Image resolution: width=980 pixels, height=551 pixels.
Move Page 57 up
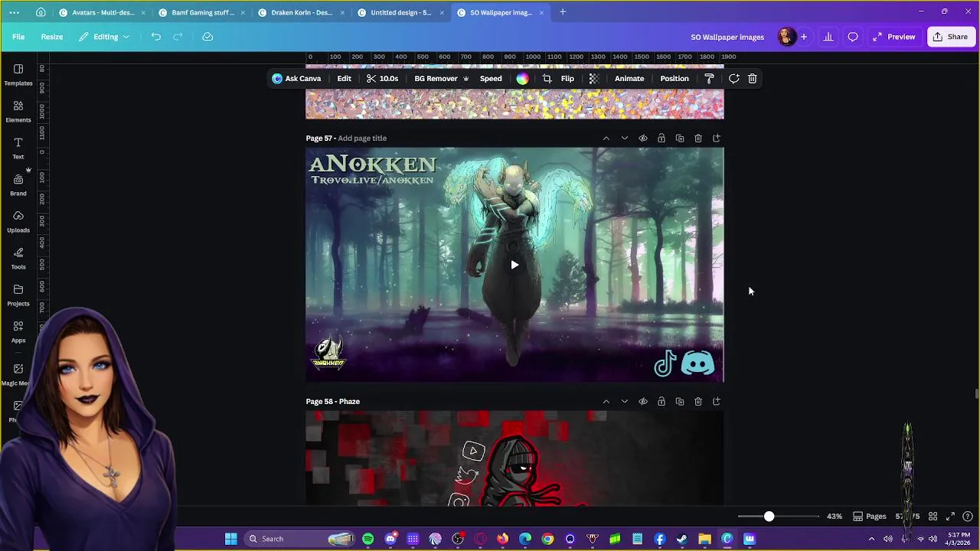pos(606,139)
